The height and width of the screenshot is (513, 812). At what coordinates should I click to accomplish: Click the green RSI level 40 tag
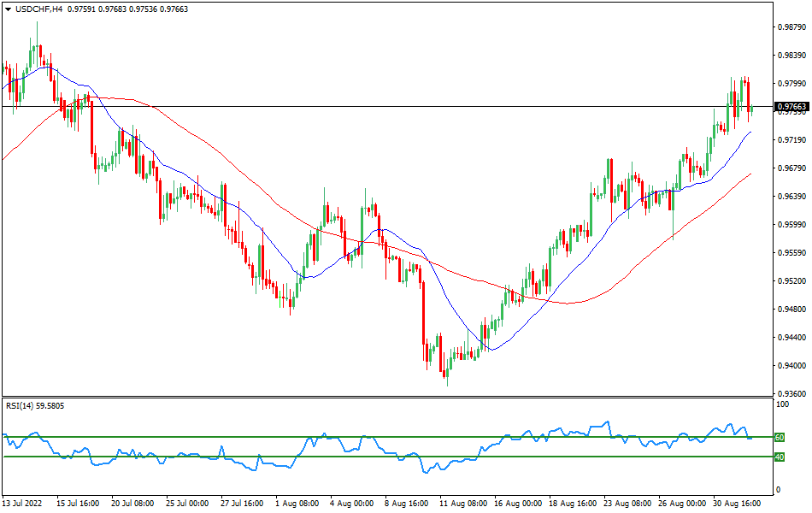pos(779,457)
